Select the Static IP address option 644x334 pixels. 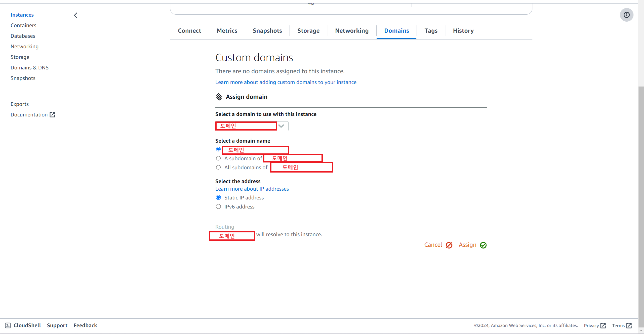(218, 198)
